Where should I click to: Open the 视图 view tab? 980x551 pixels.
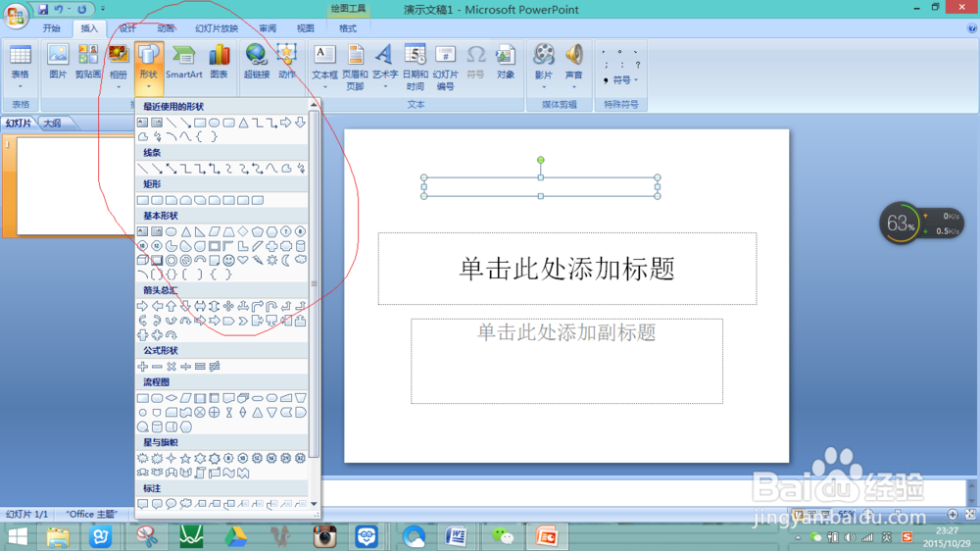(x=305, y=28)
